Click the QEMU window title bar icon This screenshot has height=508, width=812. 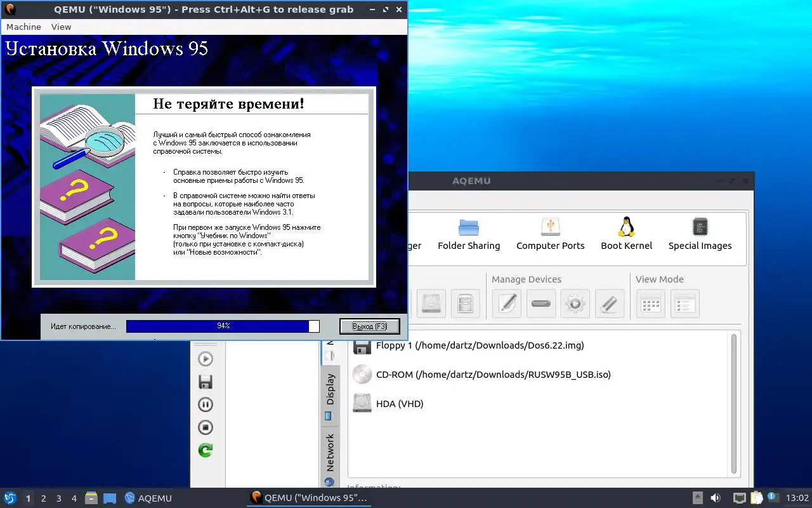coord(10,10)
